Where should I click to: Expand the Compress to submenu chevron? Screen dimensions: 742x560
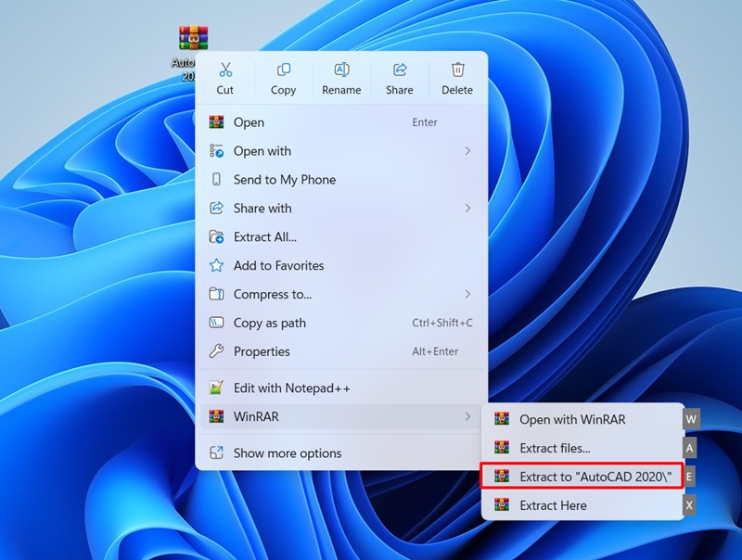click(467, 294)
